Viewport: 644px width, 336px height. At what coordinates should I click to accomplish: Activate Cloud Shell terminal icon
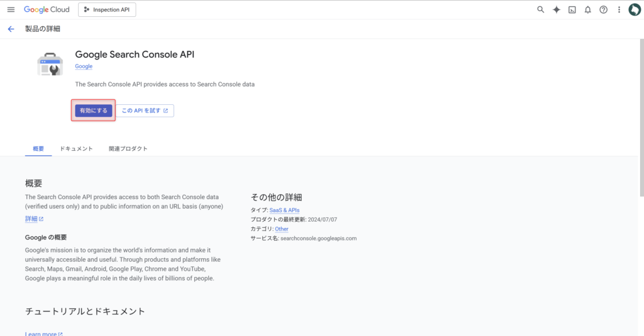(572, 9)
